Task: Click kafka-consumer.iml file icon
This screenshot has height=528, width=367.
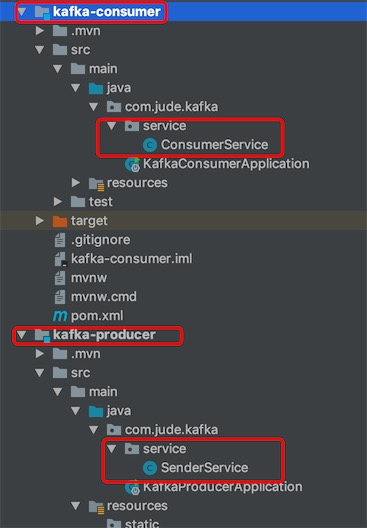Action: 61,259
